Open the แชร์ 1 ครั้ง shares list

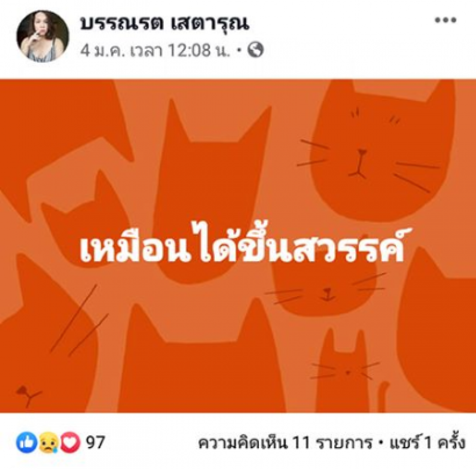click(427, 443)
